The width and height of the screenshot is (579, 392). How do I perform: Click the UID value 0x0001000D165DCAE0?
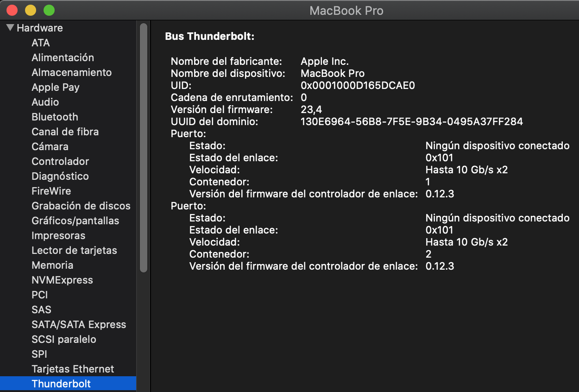[358, 85]
